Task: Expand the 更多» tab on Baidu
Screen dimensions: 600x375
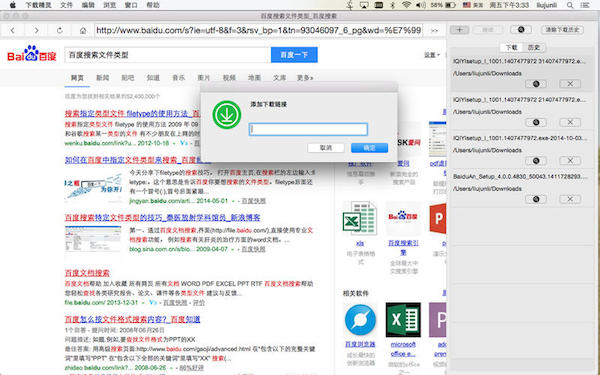Action: pos(305,78)
